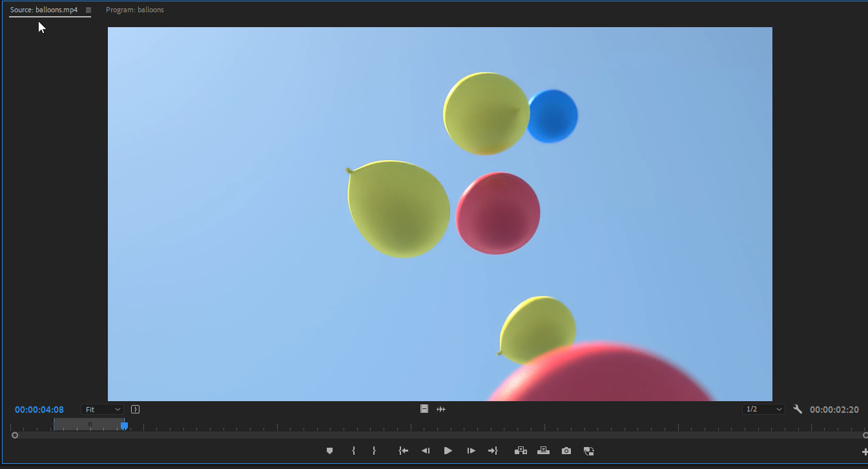
Task: Open settings with the wrench icon
Action: 798,410
